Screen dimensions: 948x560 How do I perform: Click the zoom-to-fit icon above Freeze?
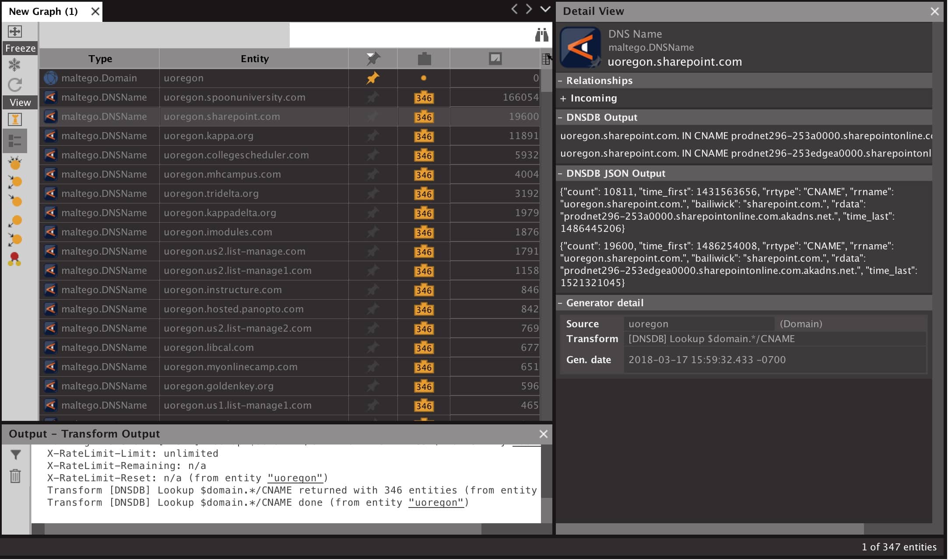point(15,31)
